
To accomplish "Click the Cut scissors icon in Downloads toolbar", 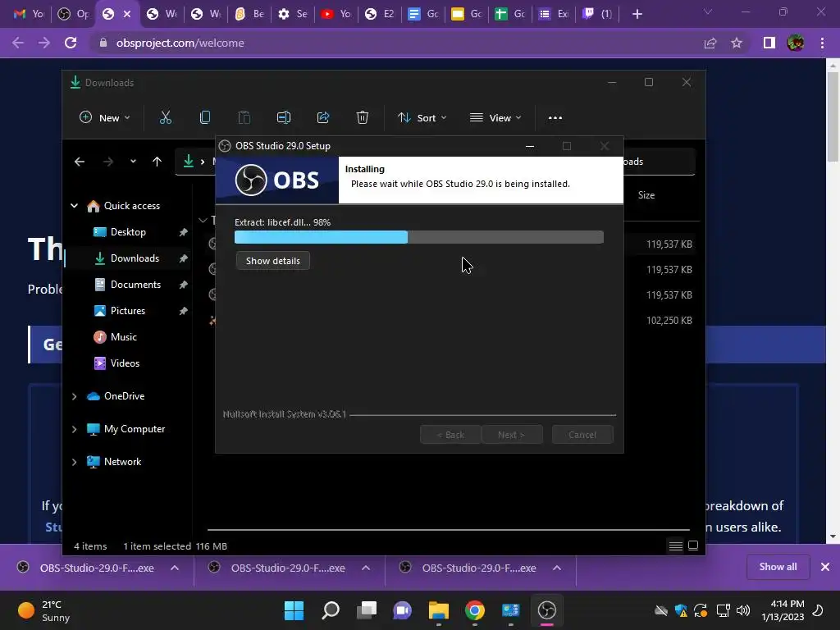I will [166, 118].
